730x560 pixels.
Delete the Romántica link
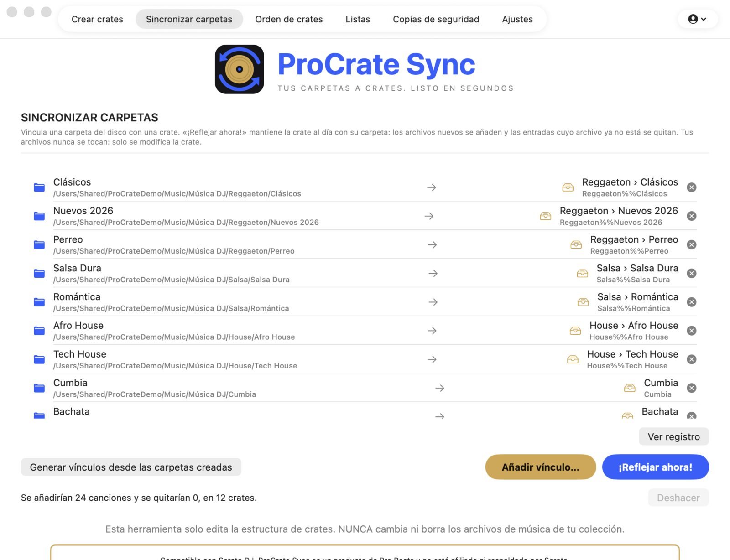coord(692,302)
